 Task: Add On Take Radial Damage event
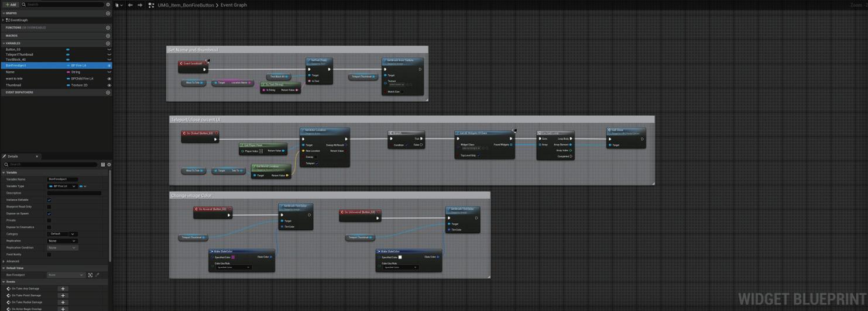[63, 302]
